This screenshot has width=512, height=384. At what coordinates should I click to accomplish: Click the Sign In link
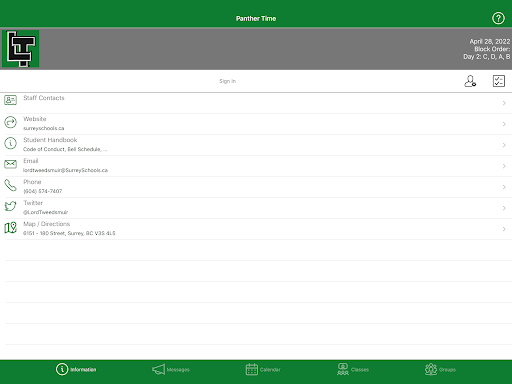click(228, 81)
